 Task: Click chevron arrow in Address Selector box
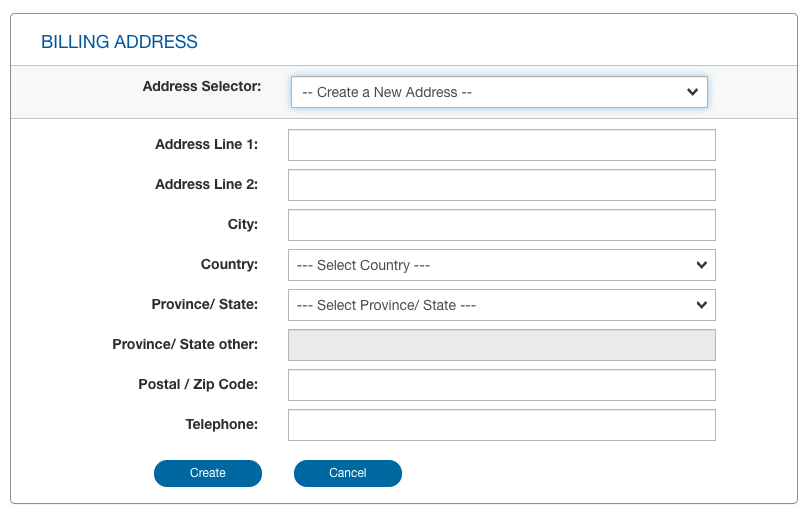(x=692, y=92)
